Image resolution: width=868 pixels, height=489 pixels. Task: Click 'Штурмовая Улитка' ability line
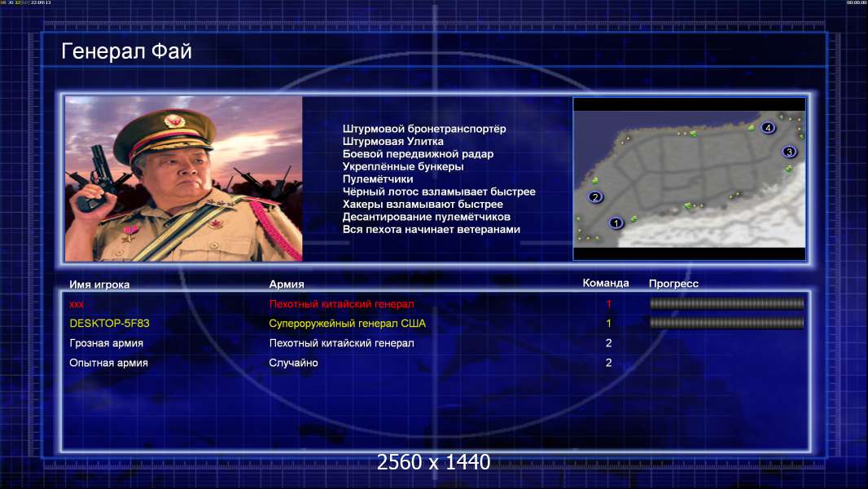pos(393,141)
